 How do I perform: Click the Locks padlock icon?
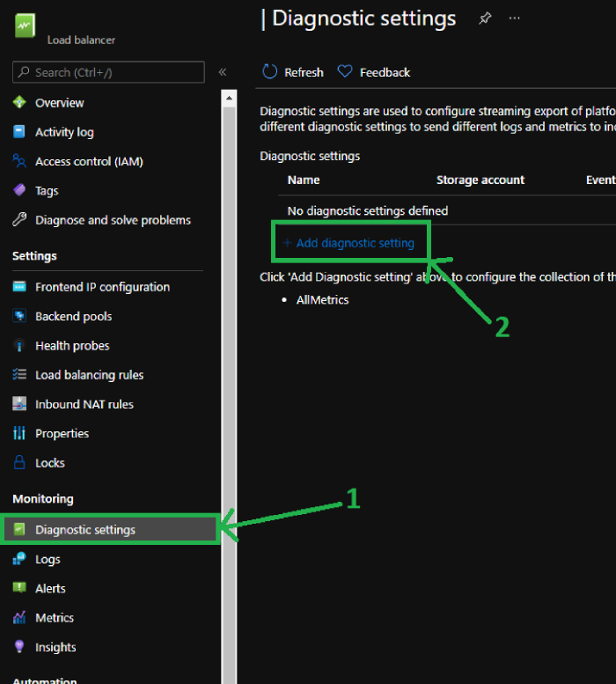pos(19,463)
